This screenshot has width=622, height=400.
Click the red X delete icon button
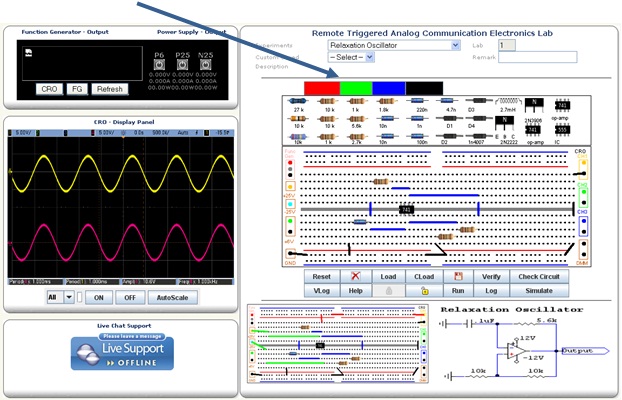click(x=355, y=276)
